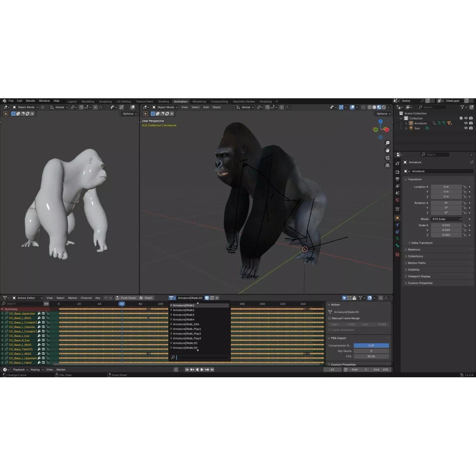Open the Object Mode dropdown in the right viewport
The height and width of the screenshot is (476, 476).
pos(165,107)
